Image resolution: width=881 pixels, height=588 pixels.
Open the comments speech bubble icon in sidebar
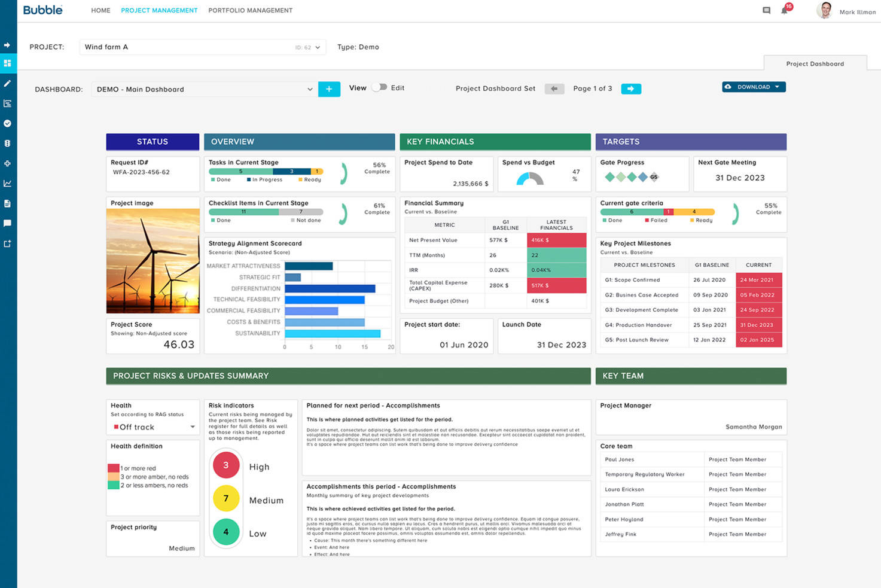(x=7, y=223)
